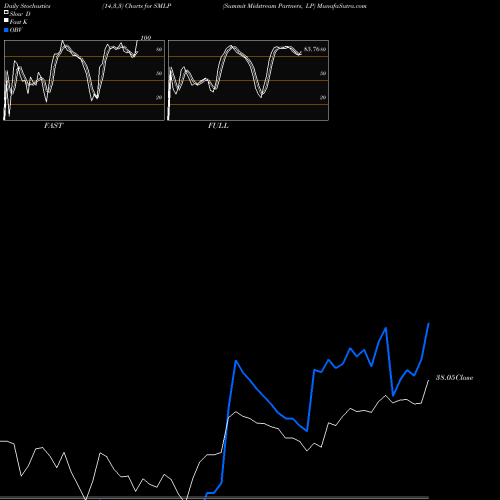Click the Slow D legend swatch
Screen dimensions: 500x500
pos(6,13)
